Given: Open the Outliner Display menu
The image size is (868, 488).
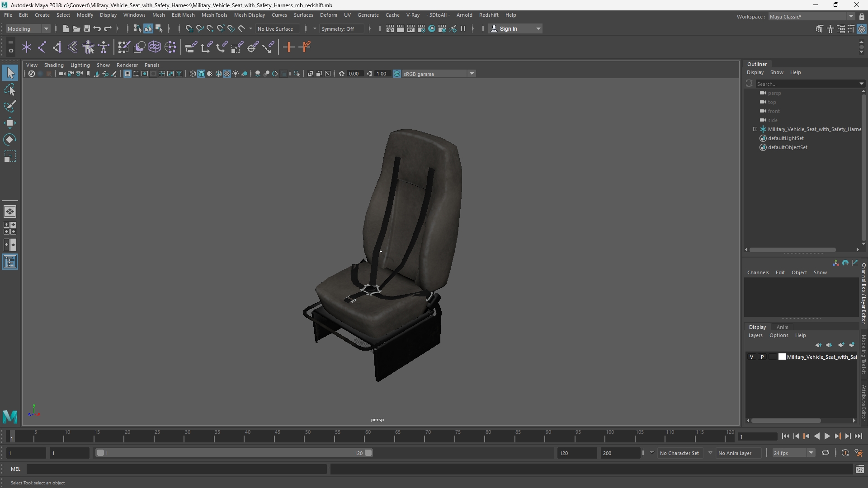Looking at the screenshot, I should [755, 72].
